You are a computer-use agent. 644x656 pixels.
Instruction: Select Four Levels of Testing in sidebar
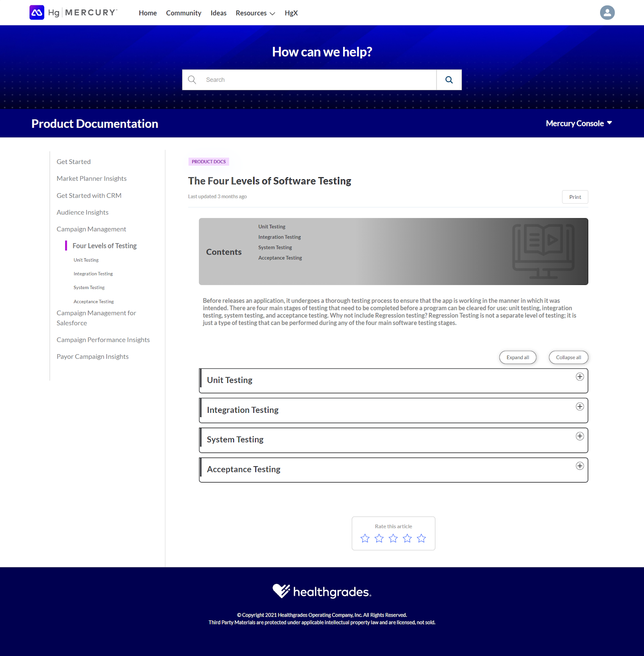[x=105, y=246]
